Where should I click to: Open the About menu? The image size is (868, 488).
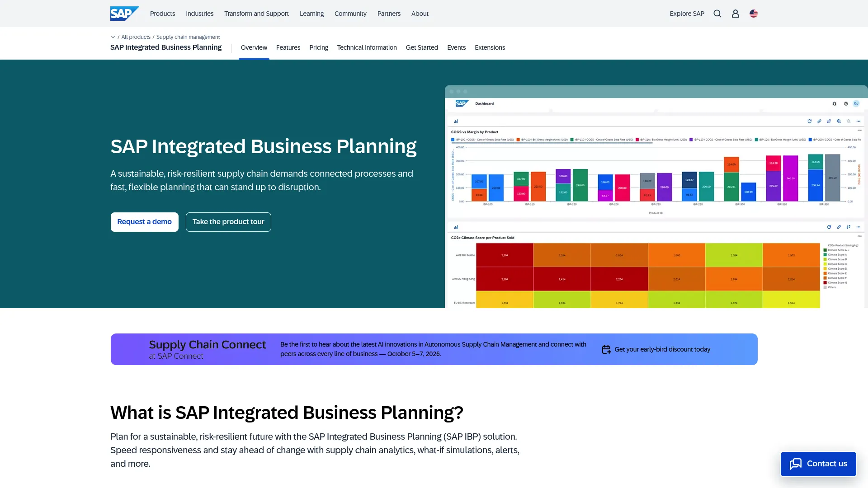pos(420,14)
